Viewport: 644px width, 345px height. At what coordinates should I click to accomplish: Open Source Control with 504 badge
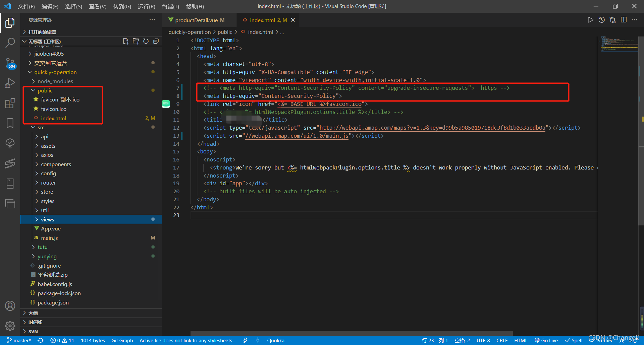[10, 63]
